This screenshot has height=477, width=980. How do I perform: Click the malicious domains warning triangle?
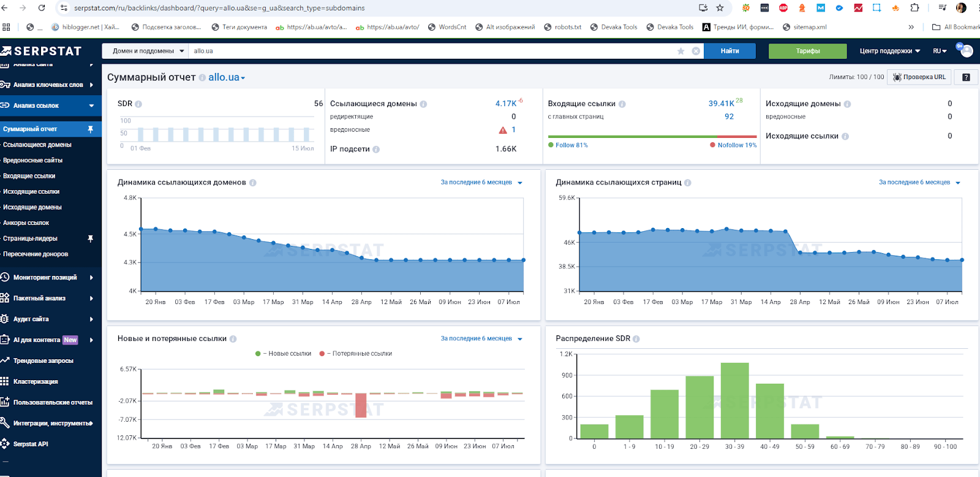point(503,130)
